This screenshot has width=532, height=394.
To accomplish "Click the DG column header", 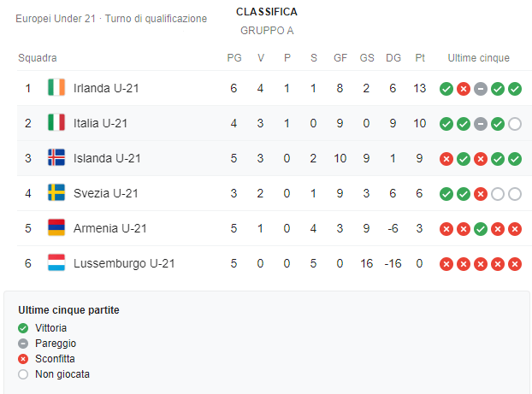I will [393, 58].
